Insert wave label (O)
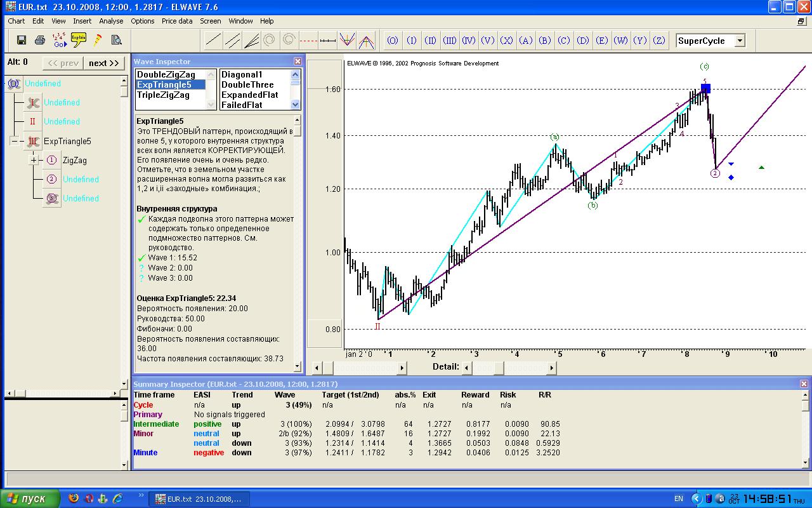 pos(393,41)
